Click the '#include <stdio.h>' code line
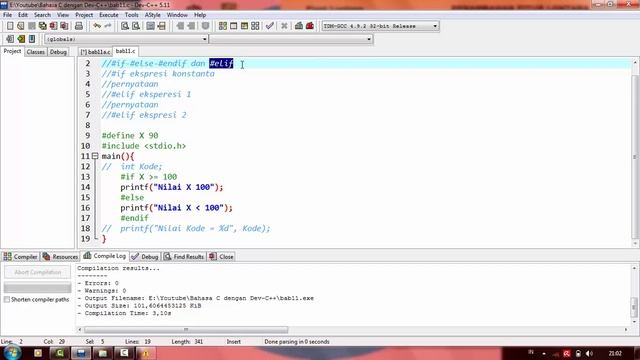Screen dimensions: 640x360 (x=144, y=146)
